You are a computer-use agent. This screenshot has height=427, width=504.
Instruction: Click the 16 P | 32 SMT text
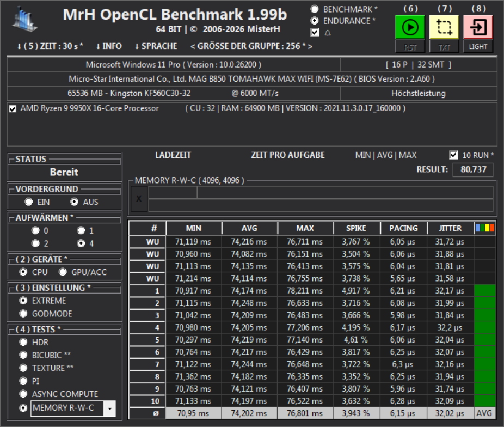418,65
